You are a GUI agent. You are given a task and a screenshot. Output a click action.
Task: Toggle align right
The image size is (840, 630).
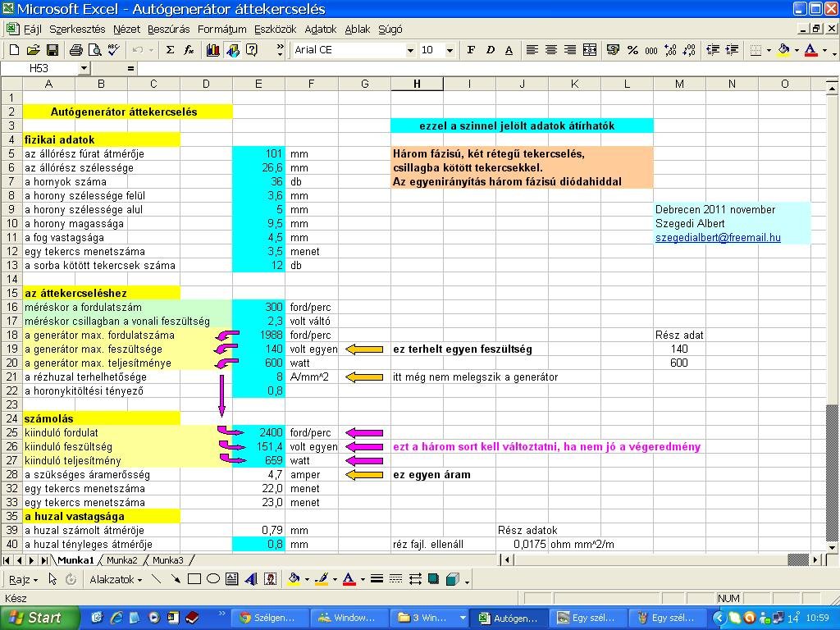pyautogui.click(x=570, y=50)
